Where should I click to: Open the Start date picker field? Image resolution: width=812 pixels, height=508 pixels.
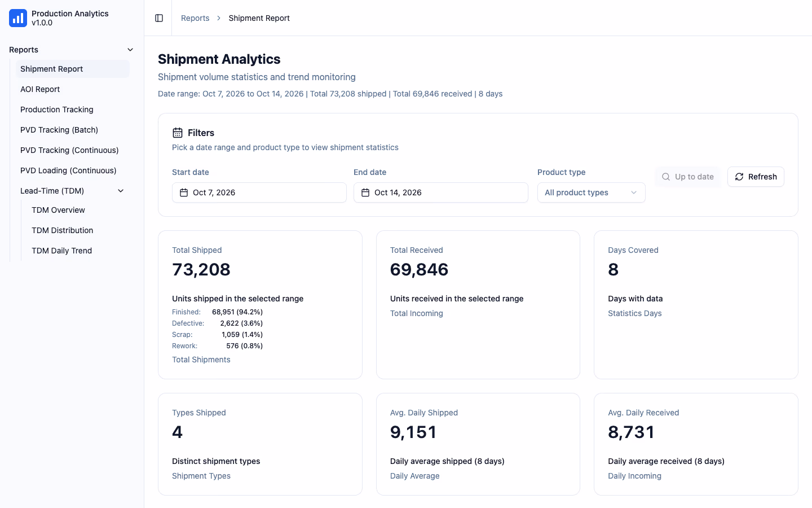tap(259, 192)
